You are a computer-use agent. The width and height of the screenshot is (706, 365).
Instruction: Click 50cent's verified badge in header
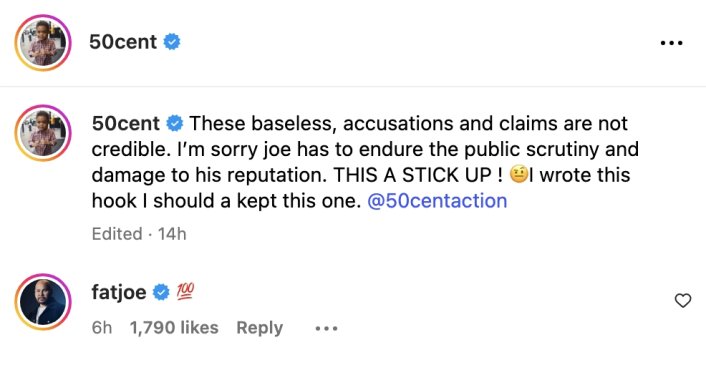172,42
